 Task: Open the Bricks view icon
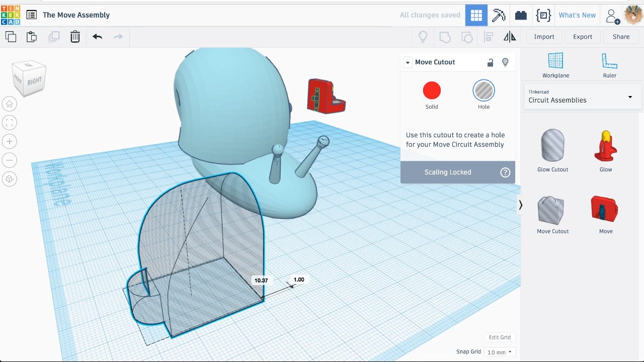coord(521,15)
